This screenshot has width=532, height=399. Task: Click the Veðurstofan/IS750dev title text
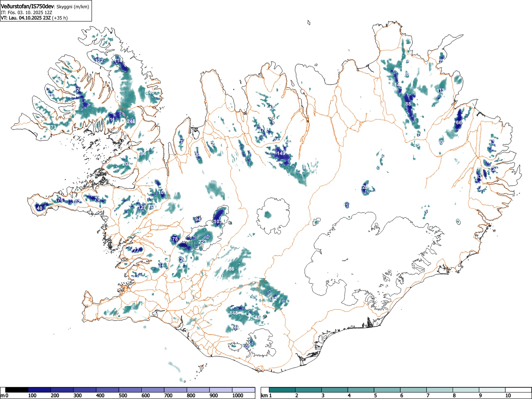(x=28, y=6)
